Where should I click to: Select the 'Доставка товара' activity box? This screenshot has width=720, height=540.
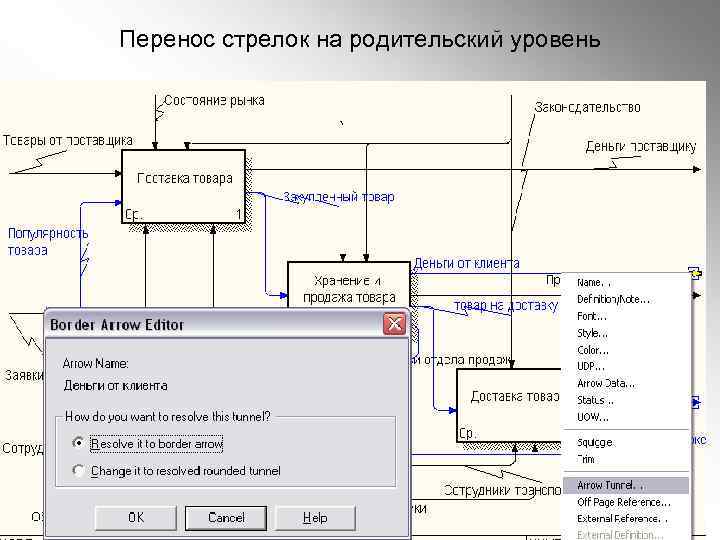pyautogui.click(x=509, y=405)
